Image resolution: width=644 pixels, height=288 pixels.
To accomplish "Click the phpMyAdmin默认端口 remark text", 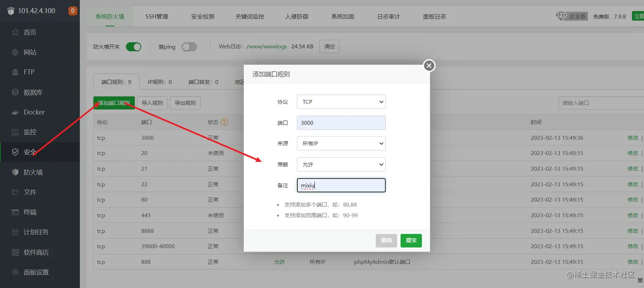I will pos(382,262).
